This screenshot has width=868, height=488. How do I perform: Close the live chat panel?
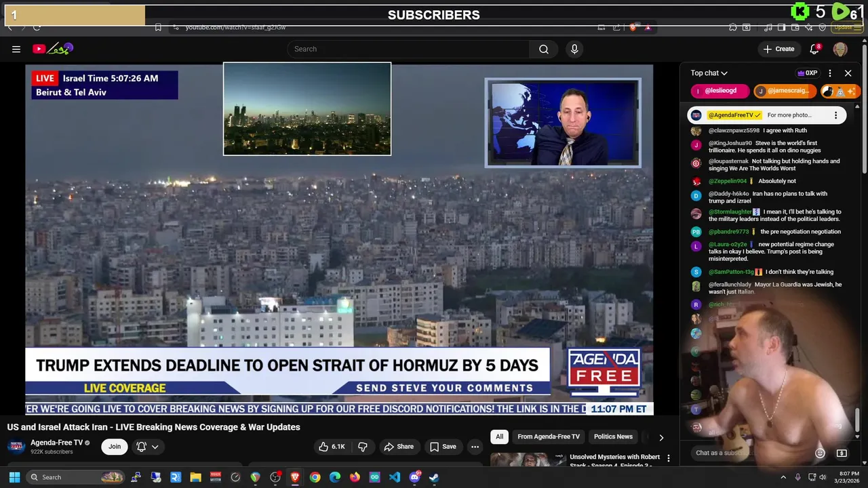click(848, 73)
